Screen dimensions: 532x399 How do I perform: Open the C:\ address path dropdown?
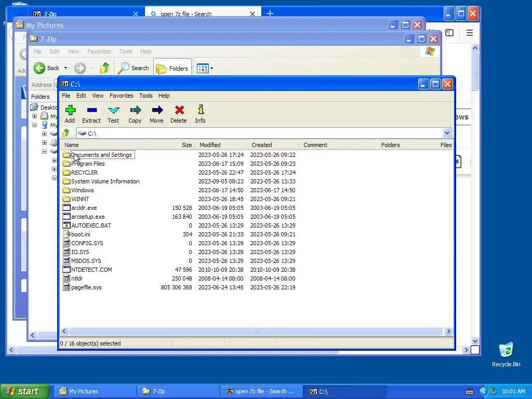pos(447,133)
